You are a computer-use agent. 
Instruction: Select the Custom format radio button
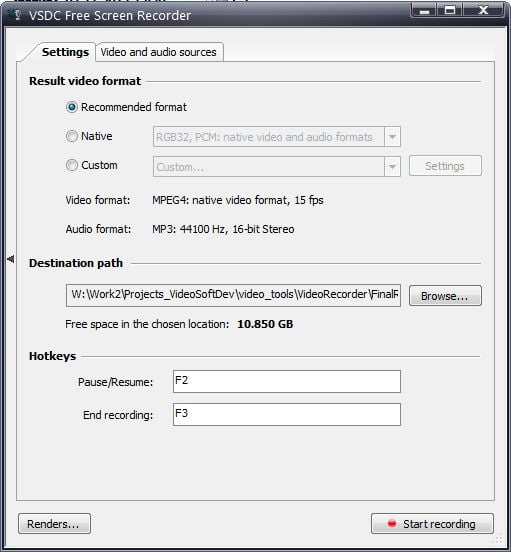coord(72,165)
